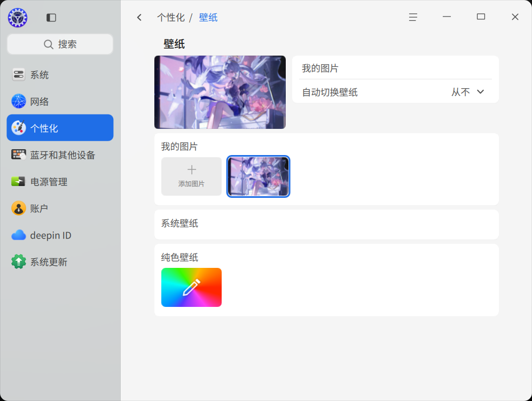Click the 纯色壁纸 section title

[179, 257]
